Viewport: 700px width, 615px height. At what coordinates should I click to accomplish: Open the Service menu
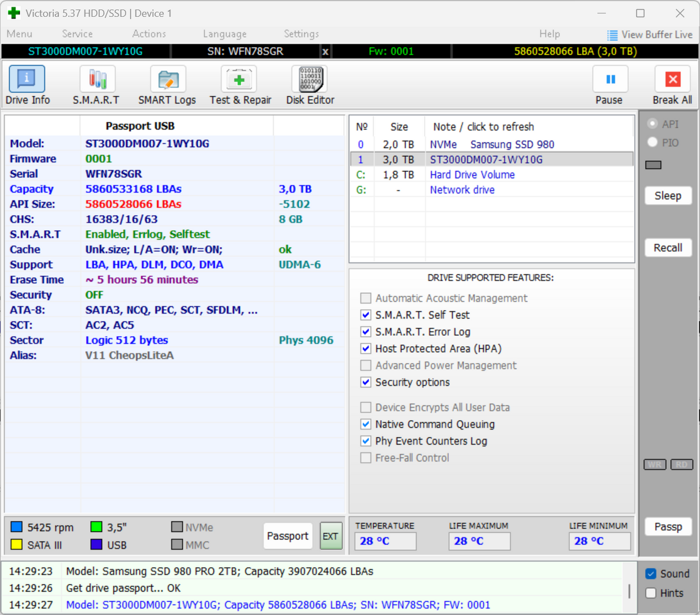tap(77, 34)
